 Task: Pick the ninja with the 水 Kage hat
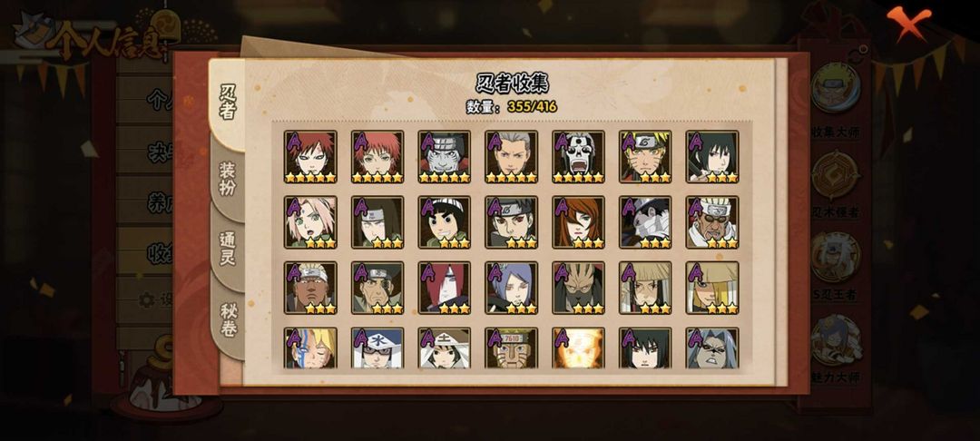(x=377, y=348)
